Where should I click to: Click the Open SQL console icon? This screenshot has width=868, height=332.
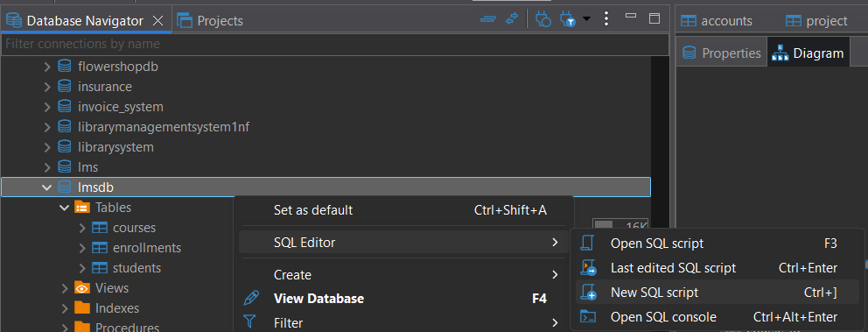(587, 317)
